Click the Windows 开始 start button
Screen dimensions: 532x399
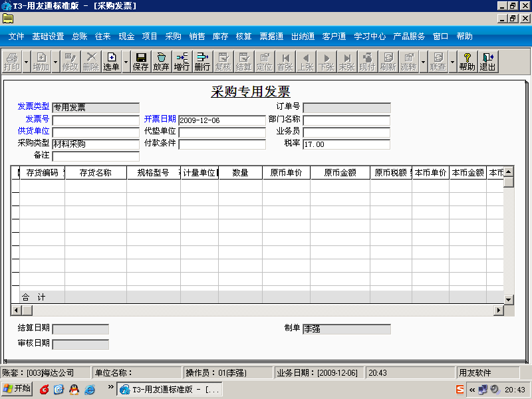(x=17, y=389)
